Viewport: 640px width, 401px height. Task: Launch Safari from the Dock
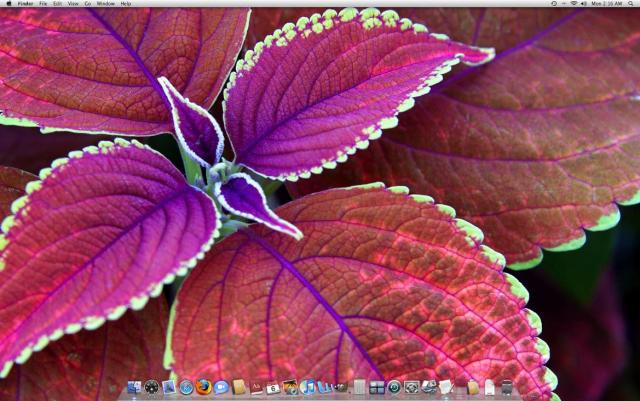click(186, 387)
